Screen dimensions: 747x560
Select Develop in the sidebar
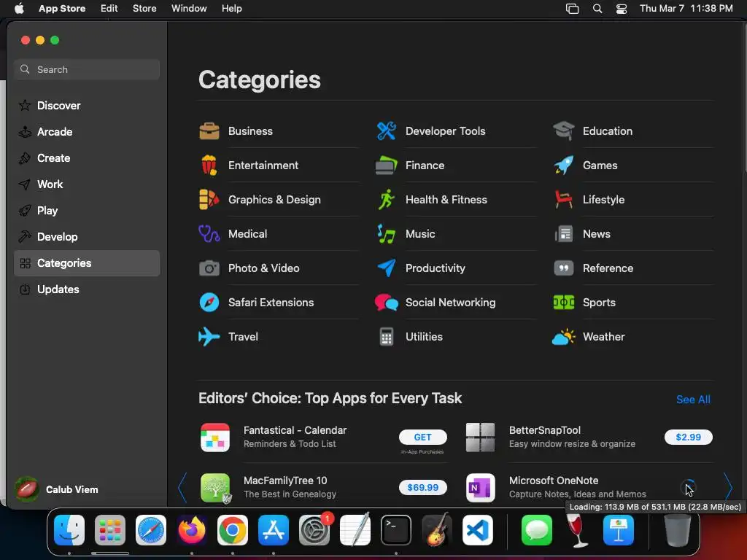87,237
